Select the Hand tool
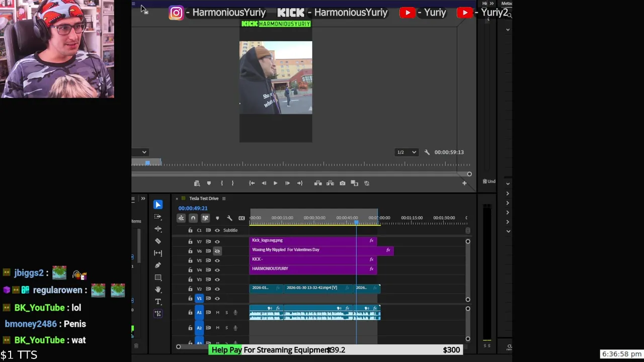The width and height of the screenshot is (644, 362). 158,289
